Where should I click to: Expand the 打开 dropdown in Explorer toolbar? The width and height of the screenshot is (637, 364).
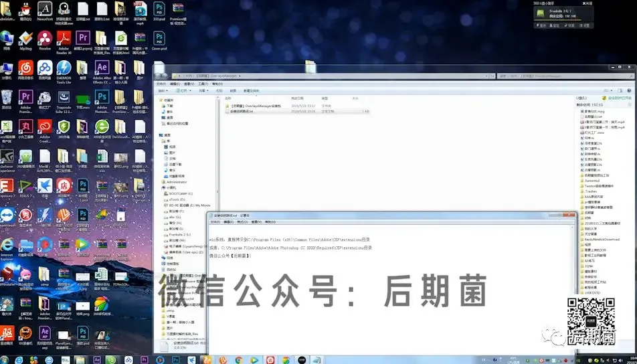coord(185,90)
